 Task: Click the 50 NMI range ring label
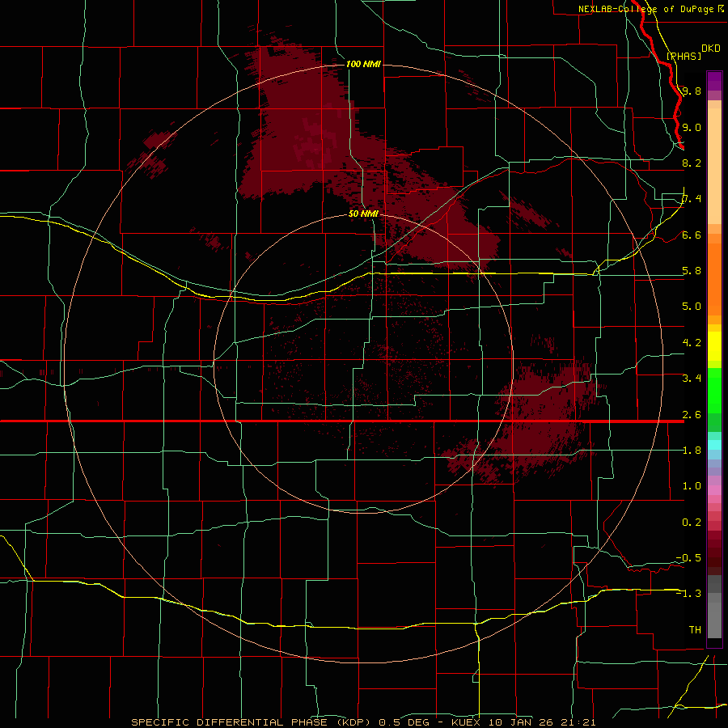click(363, 214)
